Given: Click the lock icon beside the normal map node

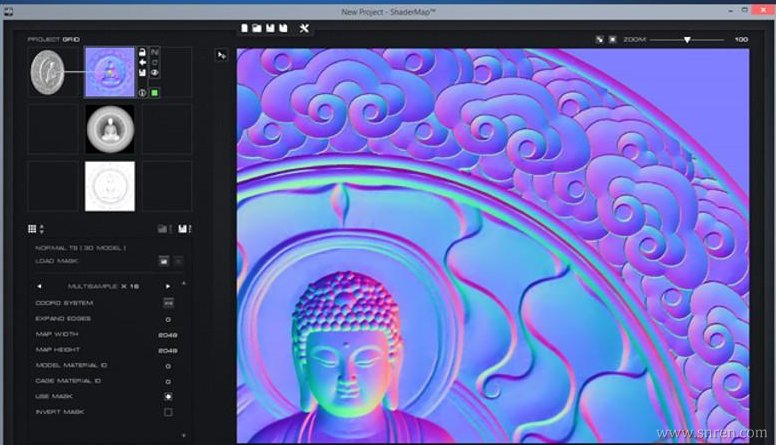Looking at the screenshot, I should 142,52.
